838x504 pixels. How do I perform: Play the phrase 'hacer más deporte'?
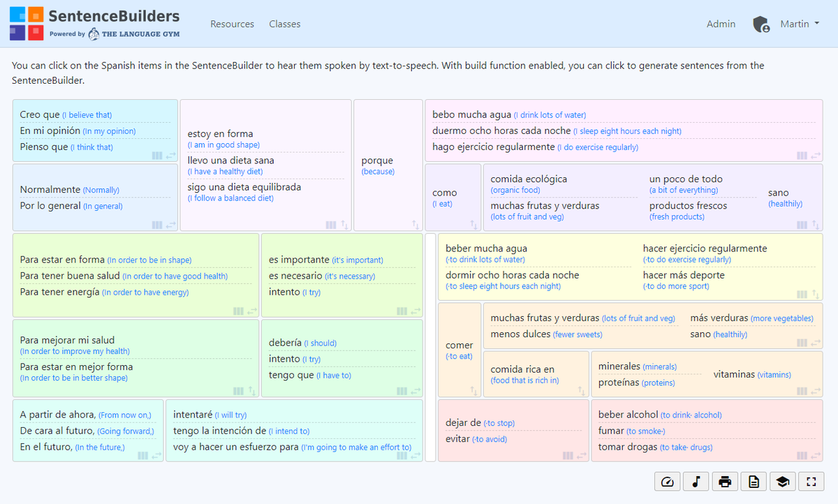click(x=684, y=275)
